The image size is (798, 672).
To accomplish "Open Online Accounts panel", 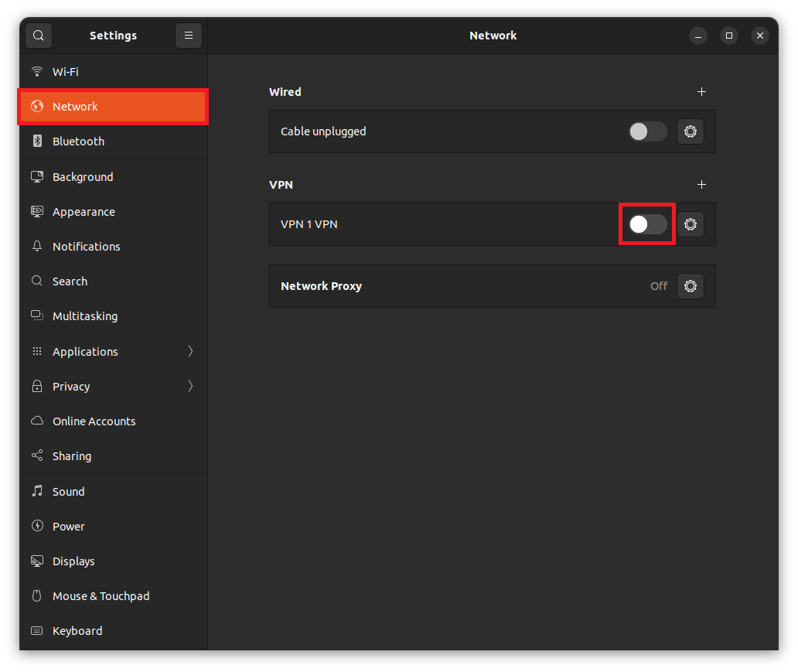I will point(94,421).
